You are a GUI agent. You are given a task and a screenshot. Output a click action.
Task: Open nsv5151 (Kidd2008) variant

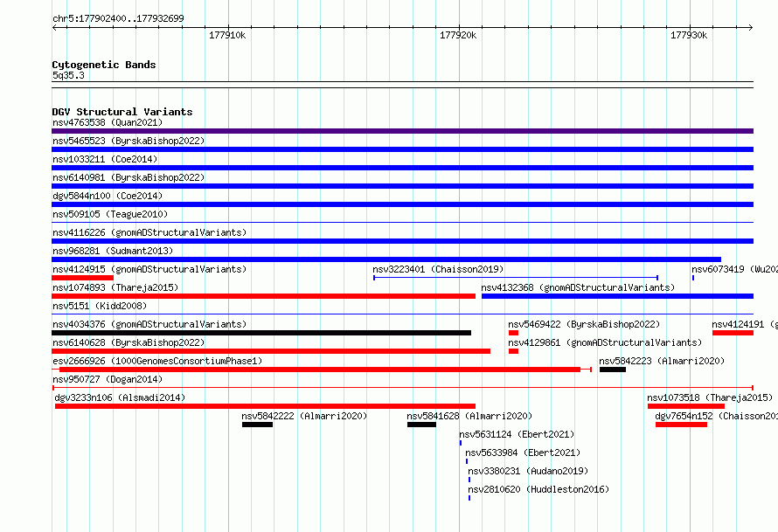[x=100, y=306]
